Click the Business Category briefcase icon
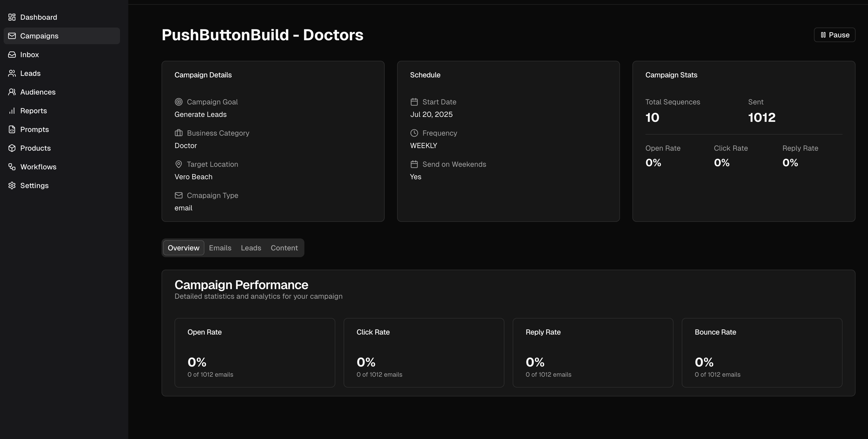868x439 pixels. tap(179, 133)
